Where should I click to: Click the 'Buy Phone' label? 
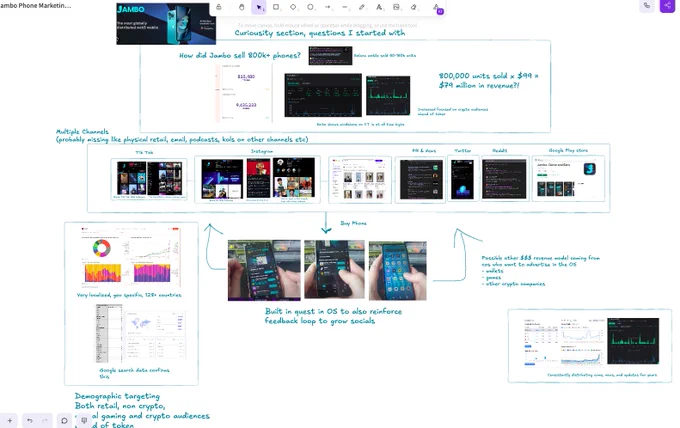tap(353, 223)
